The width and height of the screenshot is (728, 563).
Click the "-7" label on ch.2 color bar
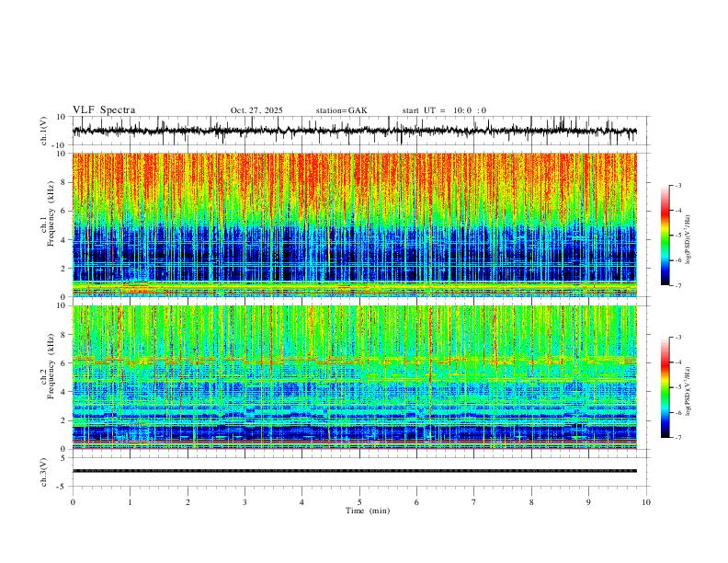[677, 438]
